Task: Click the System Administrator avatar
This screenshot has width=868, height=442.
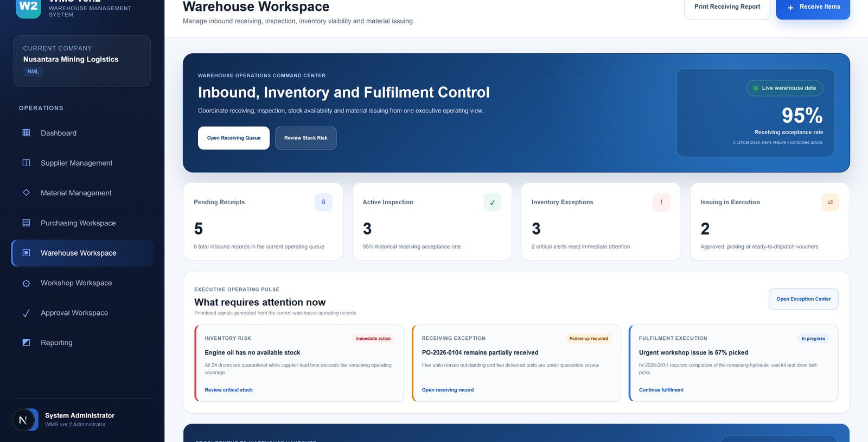Action: coord(25,420)
